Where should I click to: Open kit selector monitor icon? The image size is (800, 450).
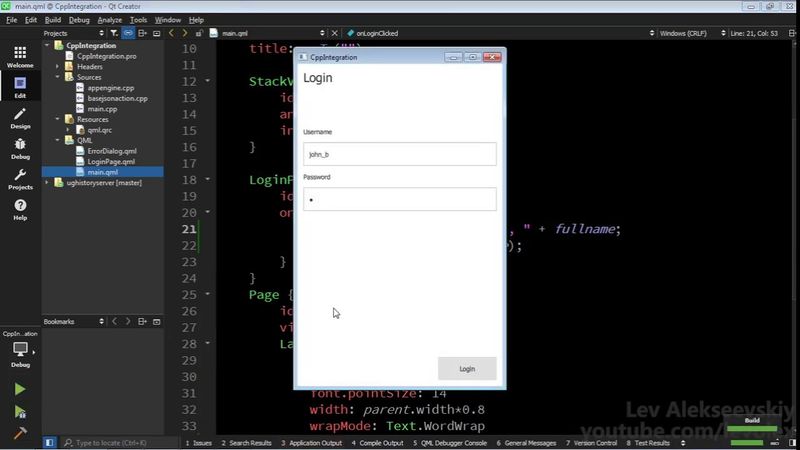point(20,349)
